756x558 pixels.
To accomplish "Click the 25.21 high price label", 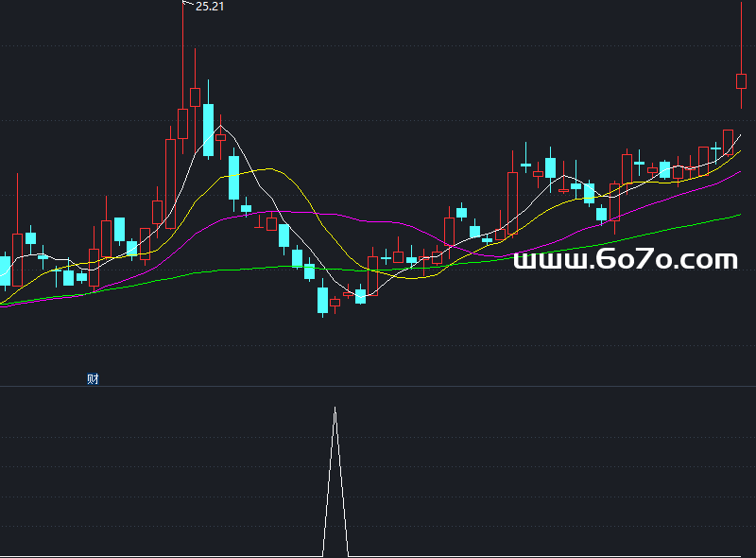I will [209, 7].
